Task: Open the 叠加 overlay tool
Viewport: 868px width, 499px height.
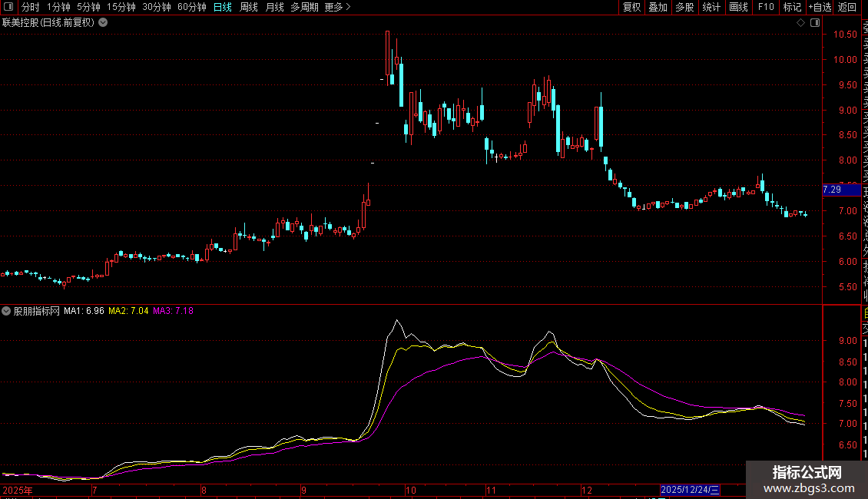Action: click(x=658, y=8)
